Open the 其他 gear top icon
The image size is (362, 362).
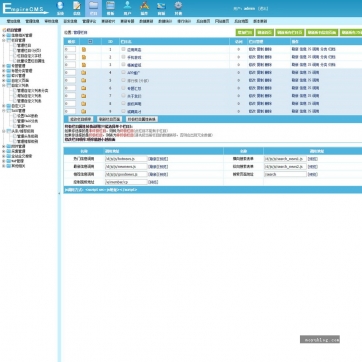pyautogui.click(x=178, y=8)
